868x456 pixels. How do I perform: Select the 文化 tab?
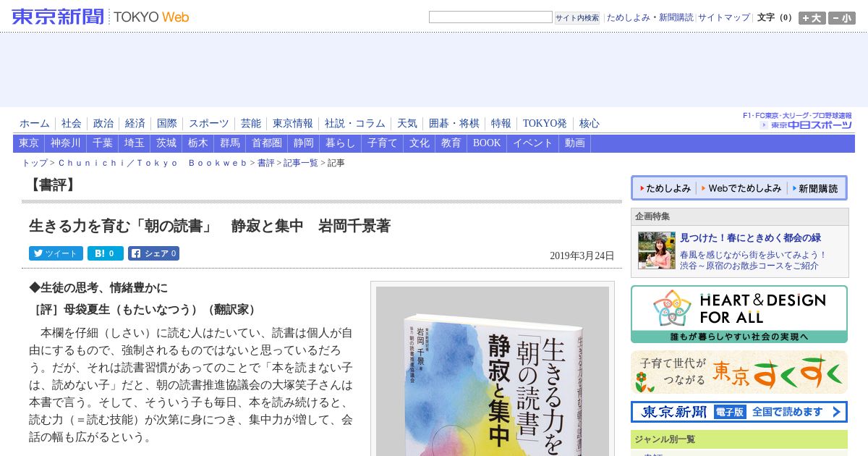pos(420,143)
